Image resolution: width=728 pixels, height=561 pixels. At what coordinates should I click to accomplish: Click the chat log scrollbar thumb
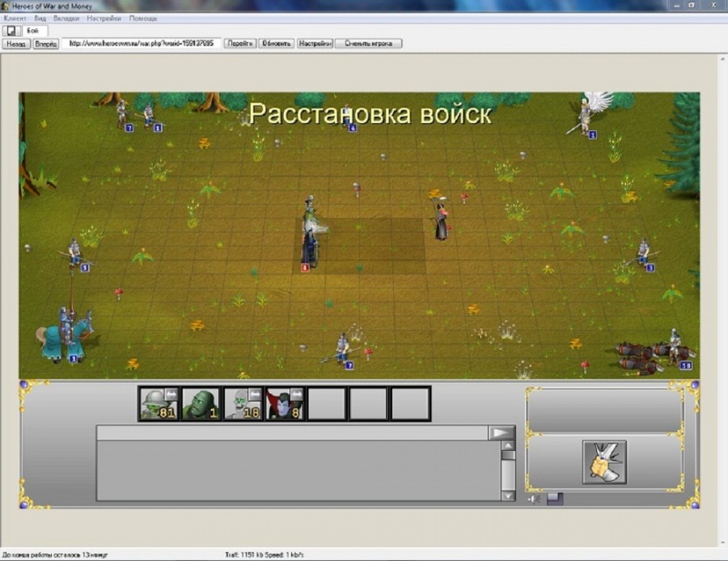(x=509, y=455)
